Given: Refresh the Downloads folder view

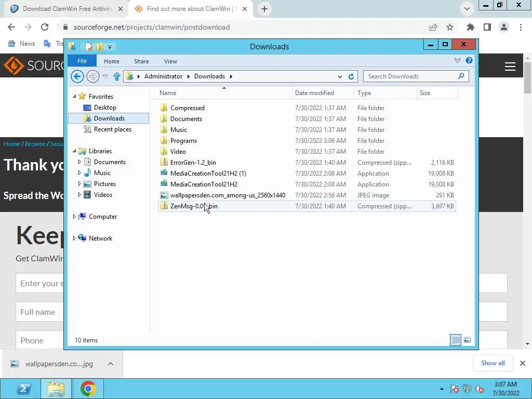Looking at the screenshot, I should pos(351,77).
